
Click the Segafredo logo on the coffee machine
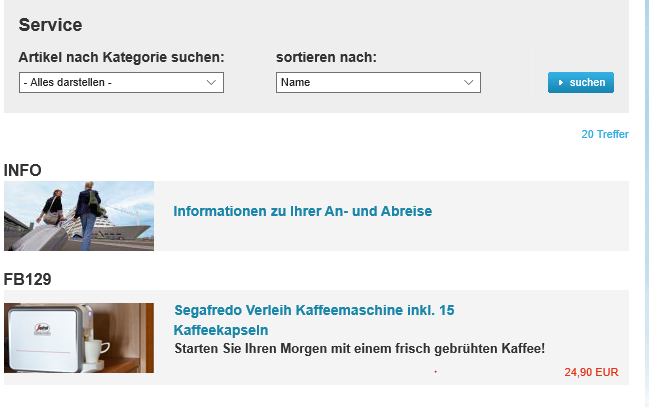(x=42, y=327)
